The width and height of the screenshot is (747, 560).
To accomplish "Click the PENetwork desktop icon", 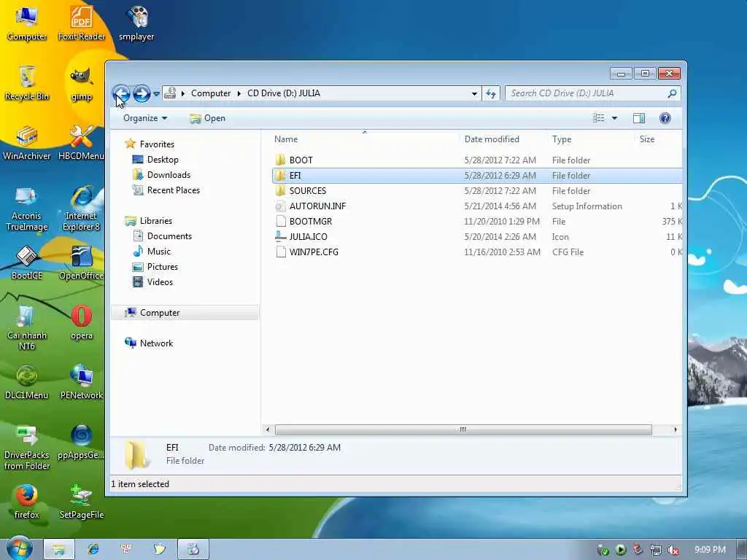I will click(82, 382).
